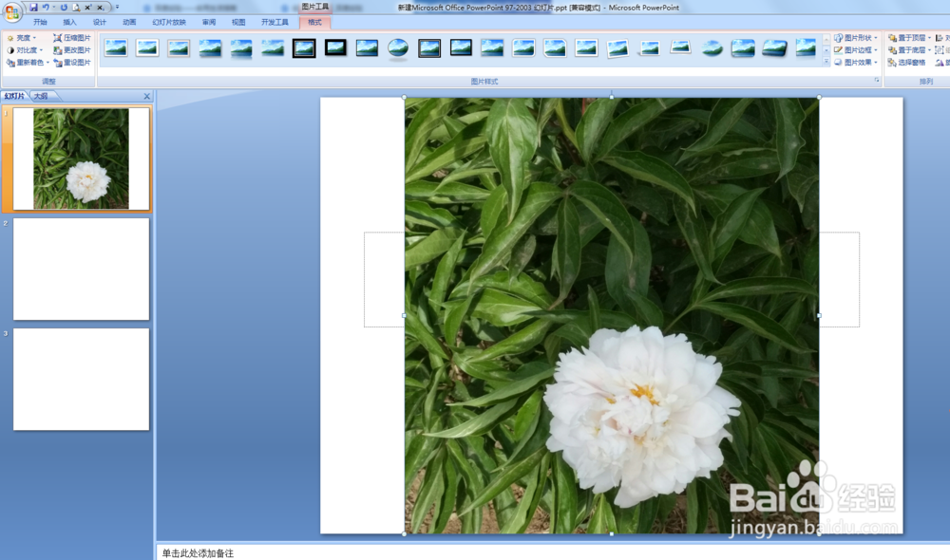Open the 图片边框 picture border dropdown
The width and height of the screenshot is (950, 560).
pos(856,50)
